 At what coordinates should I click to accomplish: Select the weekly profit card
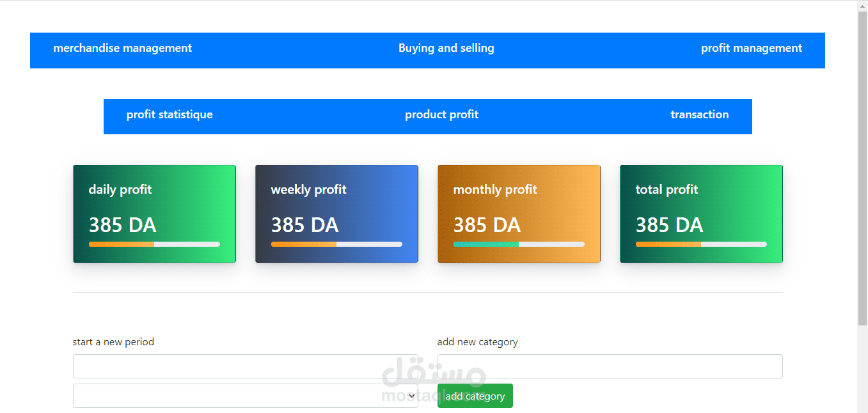pos(336,214)
